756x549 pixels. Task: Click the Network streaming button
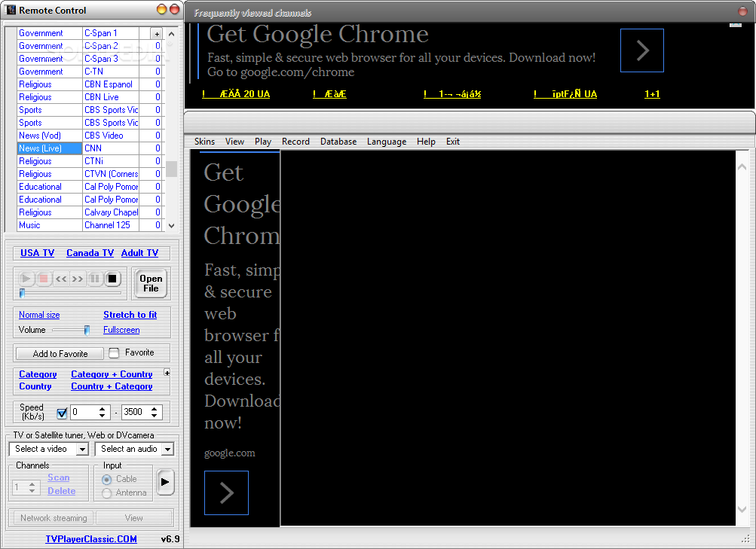pos(54,518)
